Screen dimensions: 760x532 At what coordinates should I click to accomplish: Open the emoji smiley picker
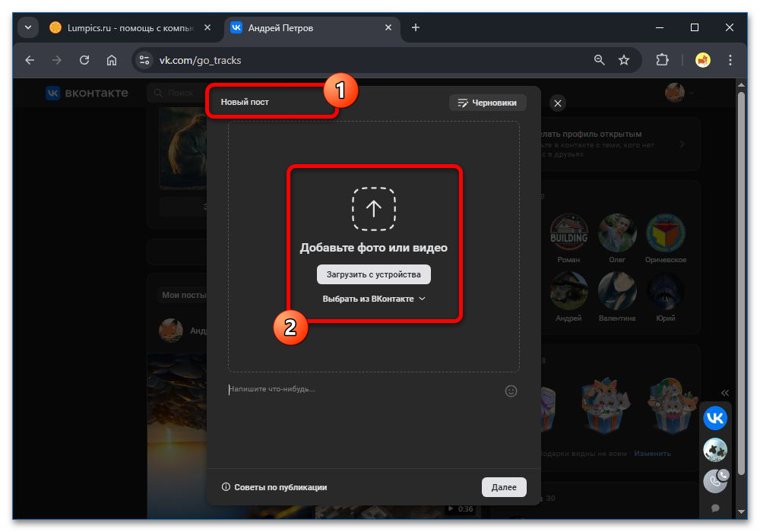[x=511, y=391]
